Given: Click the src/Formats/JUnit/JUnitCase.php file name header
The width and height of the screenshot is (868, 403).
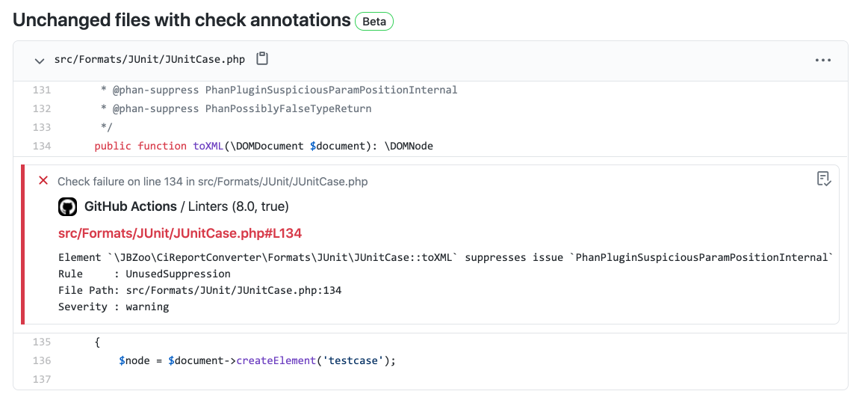Looking at the screenshot, I should [x=149, y=60].
